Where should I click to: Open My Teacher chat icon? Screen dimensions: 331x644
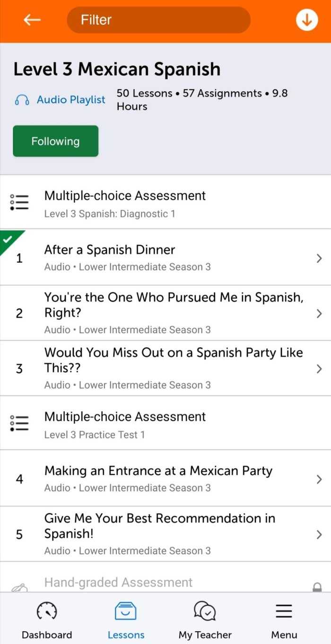[x=204, y=612]
